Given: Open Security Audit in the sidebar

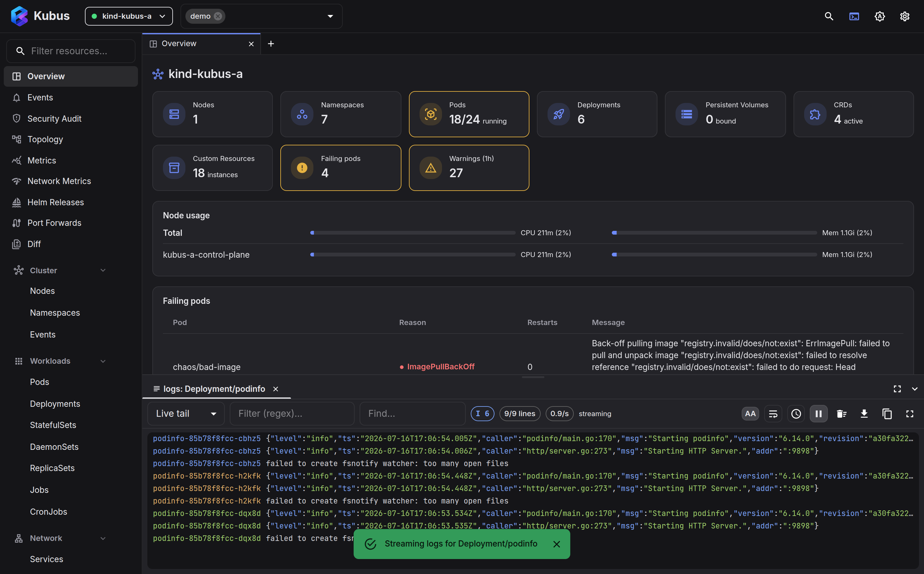Looking at the screenshot, I should click(71, 119).
